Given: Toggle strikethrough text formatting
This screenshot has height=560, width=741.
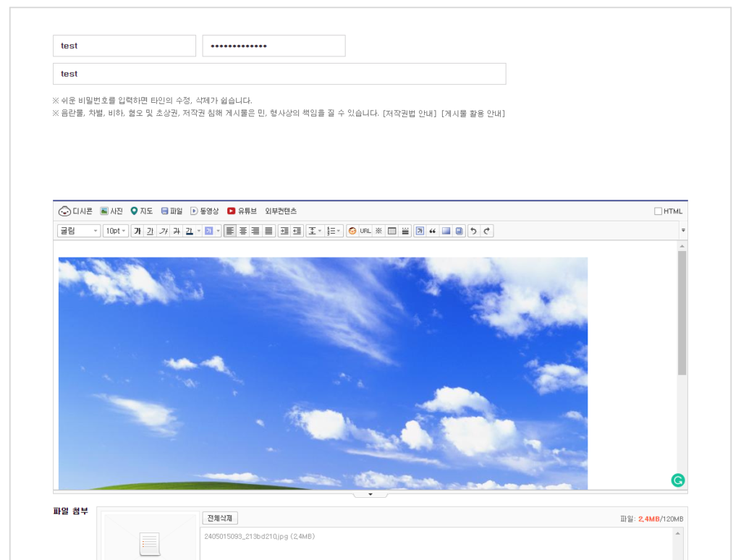Looking at the screenshot, I should (177, 231).
